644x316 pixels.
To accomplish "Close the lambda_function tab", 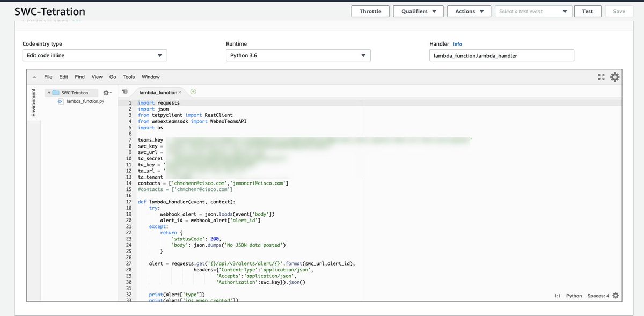I will click(180, 93).
